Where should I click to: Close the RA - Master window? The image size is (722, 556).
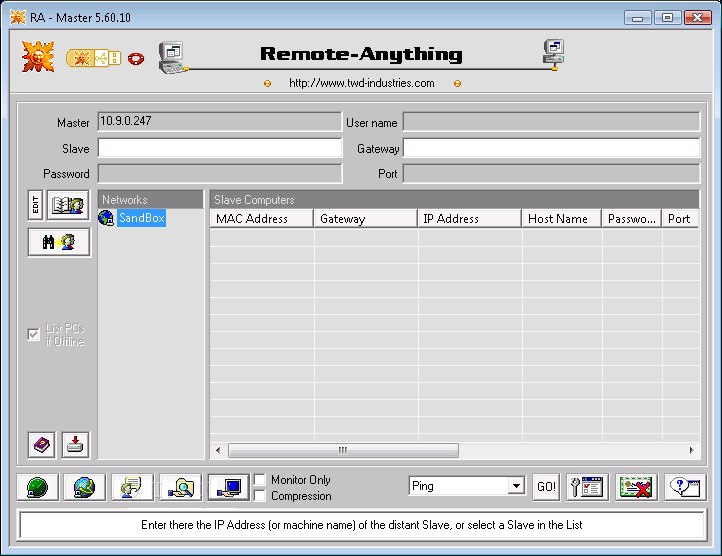[698, 18]
